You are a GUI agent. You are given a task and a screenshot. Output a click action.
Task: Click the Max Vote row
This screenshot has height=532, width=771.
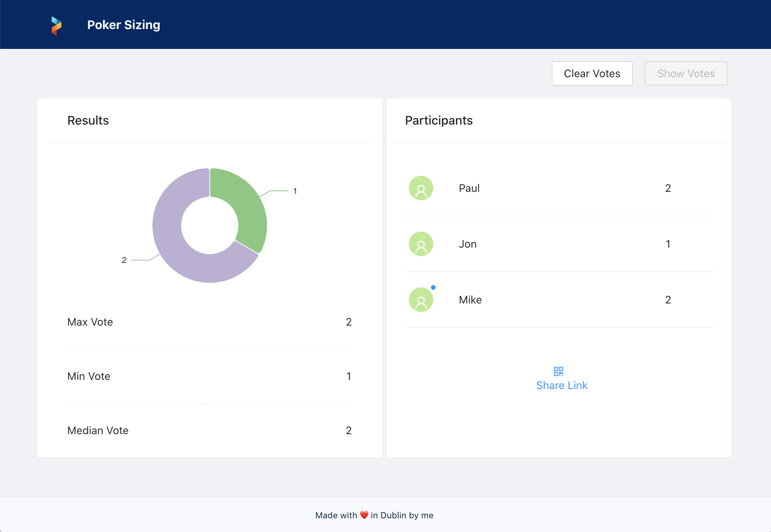point(209,322)
